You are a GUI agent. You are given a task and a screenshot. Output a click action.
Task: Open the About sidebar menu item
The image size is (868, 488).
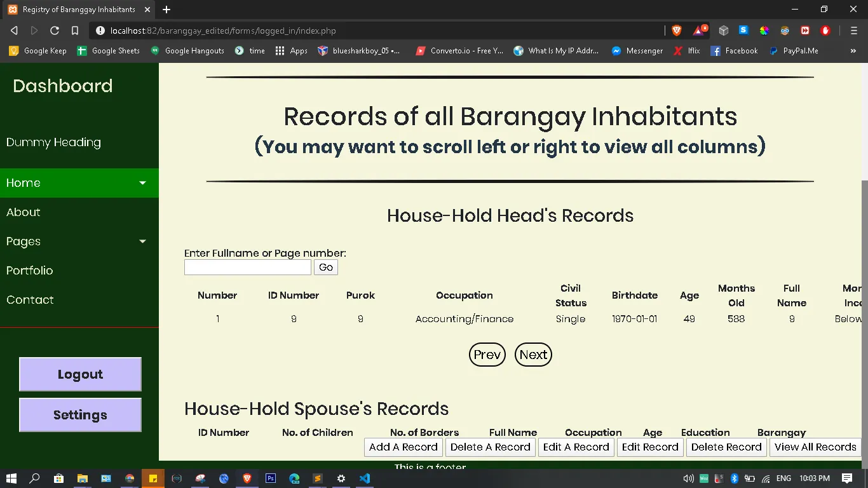point(24,212)
